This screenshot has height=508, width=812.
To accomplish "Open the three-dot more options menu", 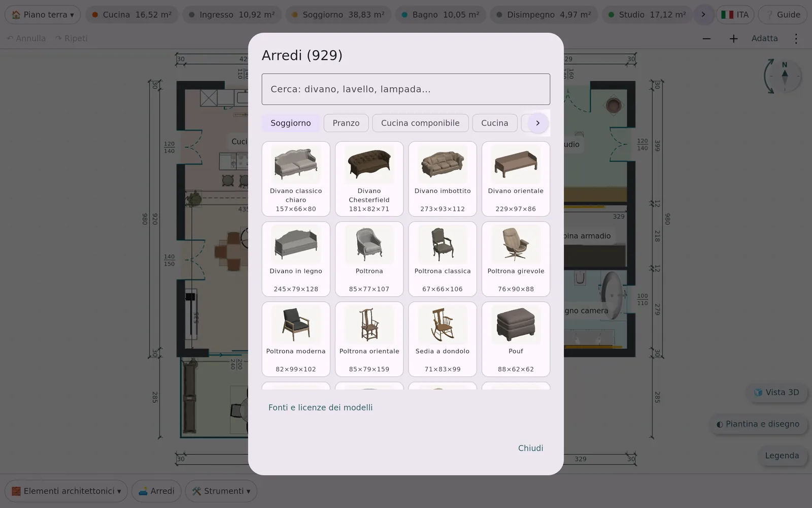I will 796,39.
